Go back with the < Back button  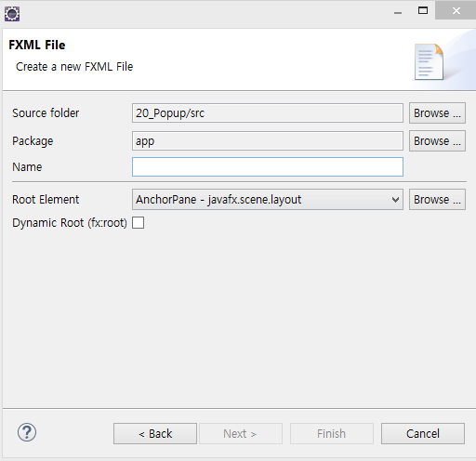point(155,434)
